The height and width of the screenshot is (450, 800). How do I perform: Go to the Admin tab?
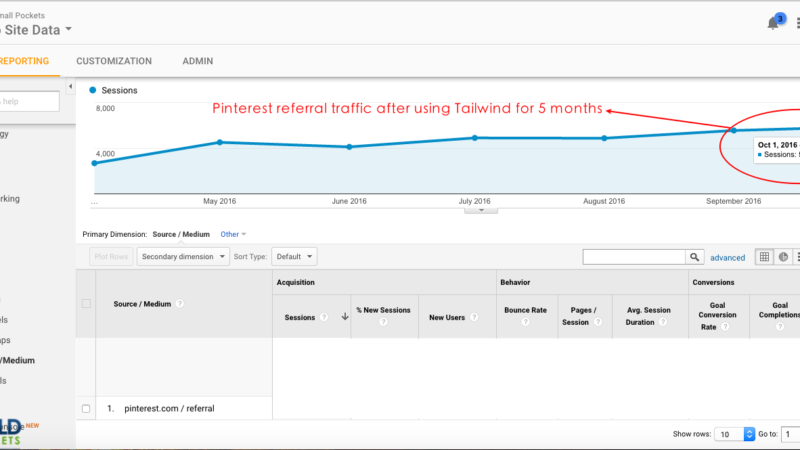(197, 61)
